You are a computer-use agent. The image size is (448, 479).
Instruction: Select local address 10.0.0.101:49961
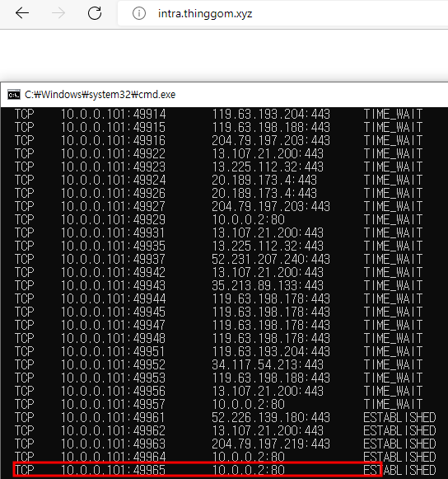113,418
